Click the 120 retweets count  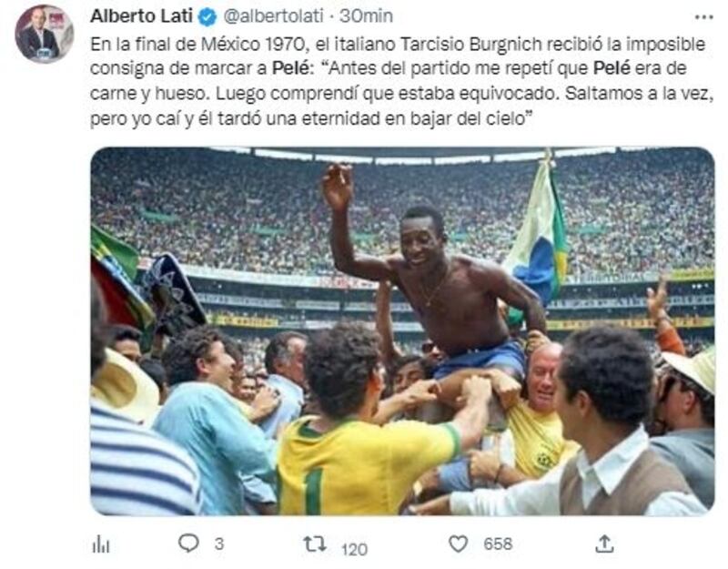click(355, 550)
